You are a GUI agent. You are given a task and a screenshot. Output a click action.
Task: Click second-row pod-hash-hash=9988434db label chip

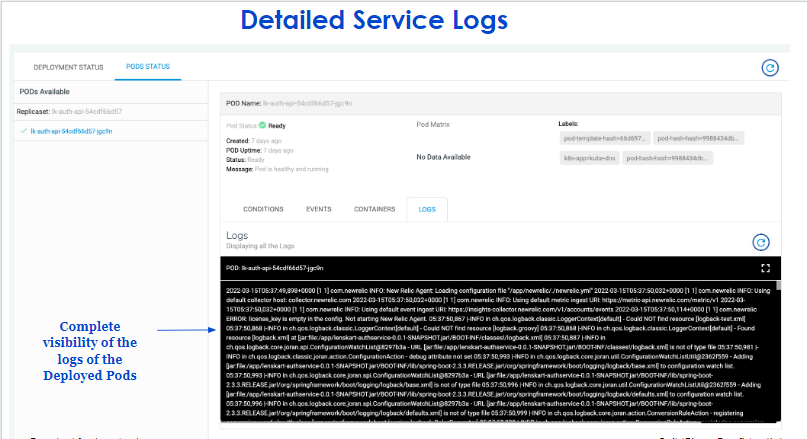[667, 158]
